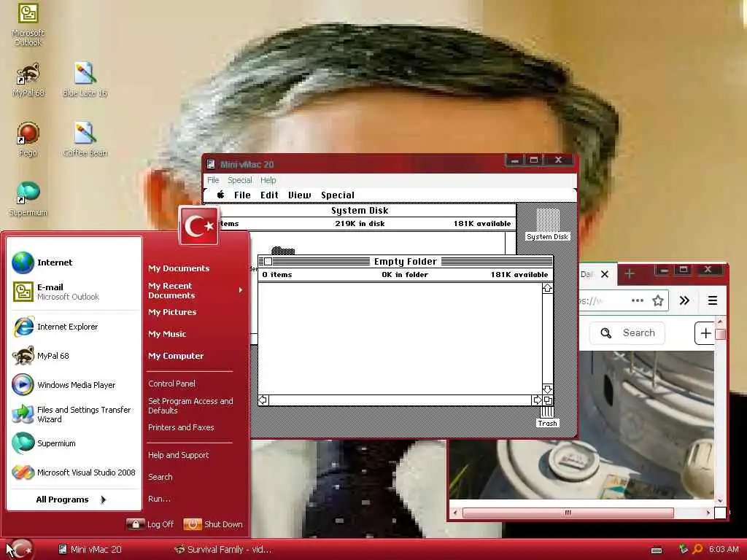Click Empty Folder scroll left arrow

coord(263,400)
